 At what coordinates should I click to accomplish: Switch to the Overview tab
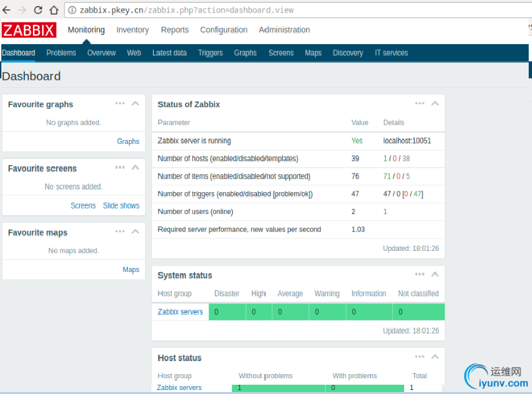(x=102, y=53)
